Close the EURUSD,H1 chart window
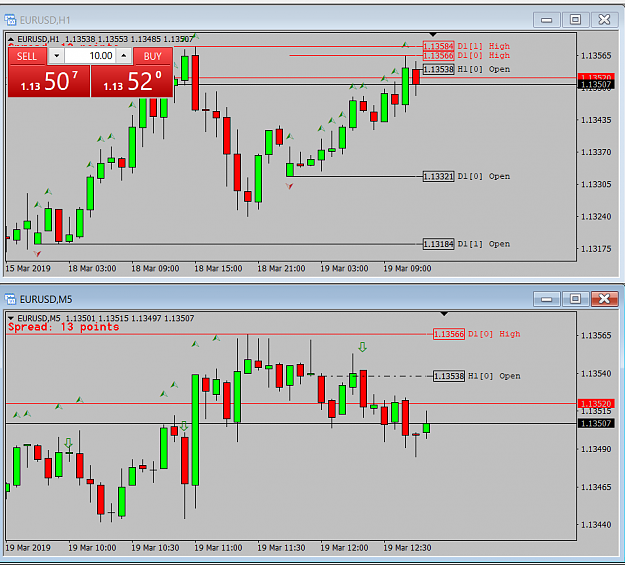Viewport: 625px width, 565px height. pyautogui.click(x=604, y=20)
